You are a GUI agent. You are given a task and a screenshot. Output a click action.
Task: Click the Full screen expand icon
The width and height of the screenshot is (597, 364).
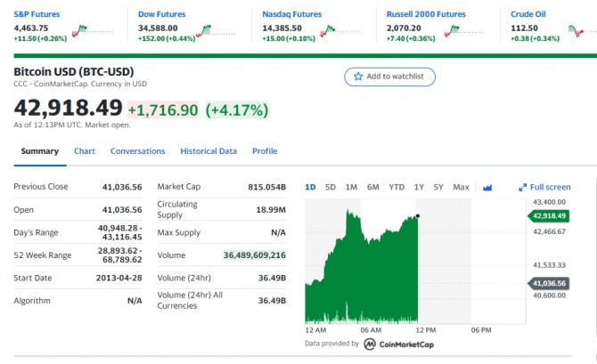523,188
